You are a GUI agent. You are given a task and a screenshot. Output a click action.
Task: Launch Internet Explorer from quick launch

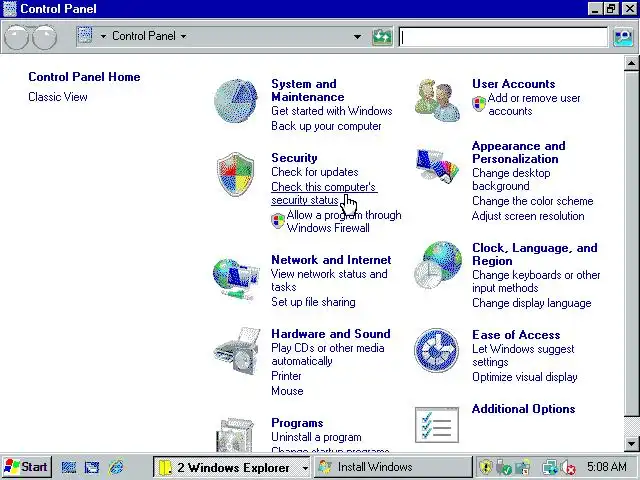click(x=116, y=467)
